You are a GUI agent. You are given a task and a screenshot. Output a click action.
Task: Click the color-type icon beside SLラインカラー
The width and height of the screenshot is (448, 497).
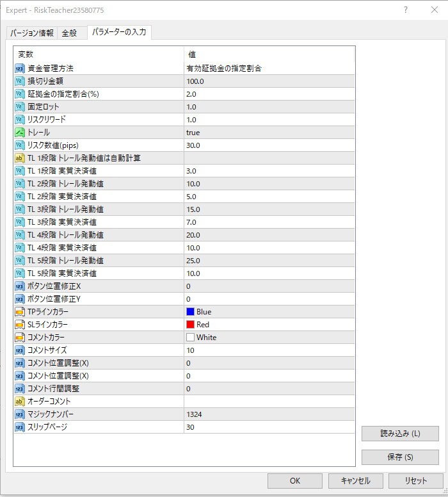(20, 325)
